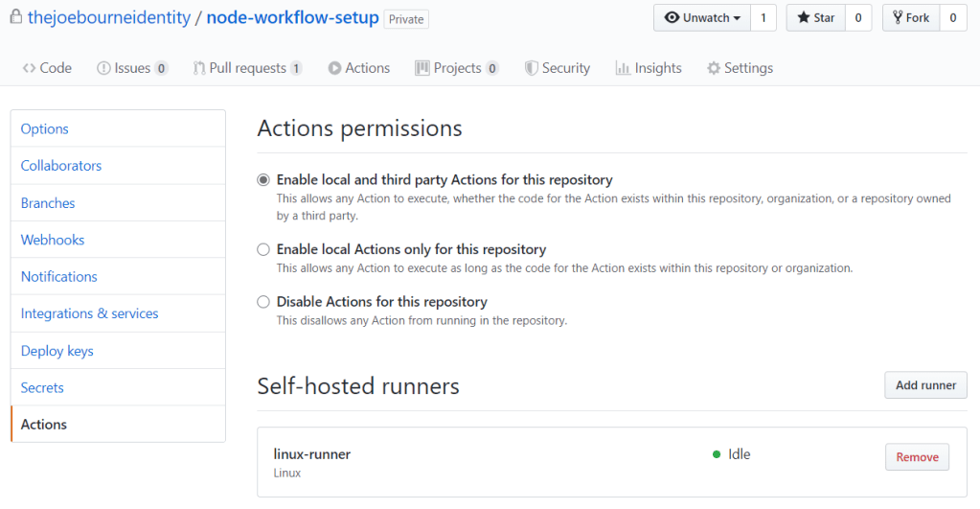Open the repository Settings tab
This screenshot has height=509, width=980.
[x=740, y=68]
